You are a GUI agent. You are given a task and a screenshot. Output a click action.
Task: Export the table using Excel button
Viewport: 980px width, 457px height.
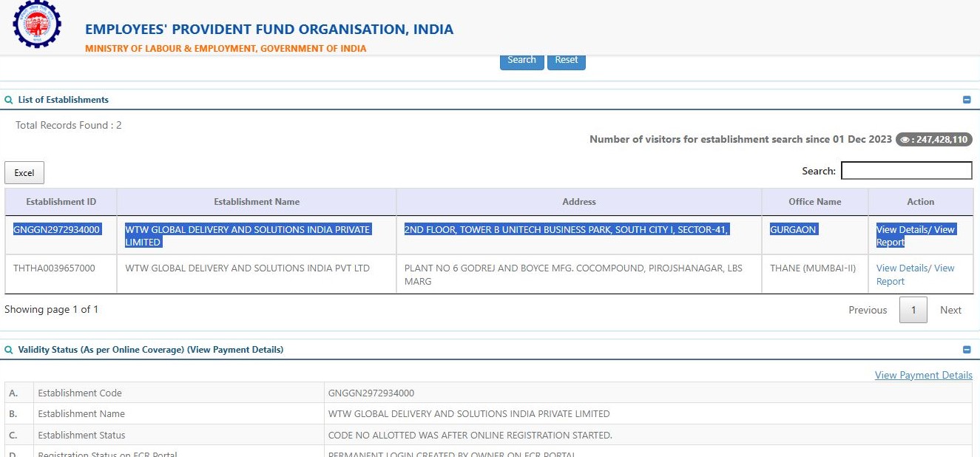point(24,172)
